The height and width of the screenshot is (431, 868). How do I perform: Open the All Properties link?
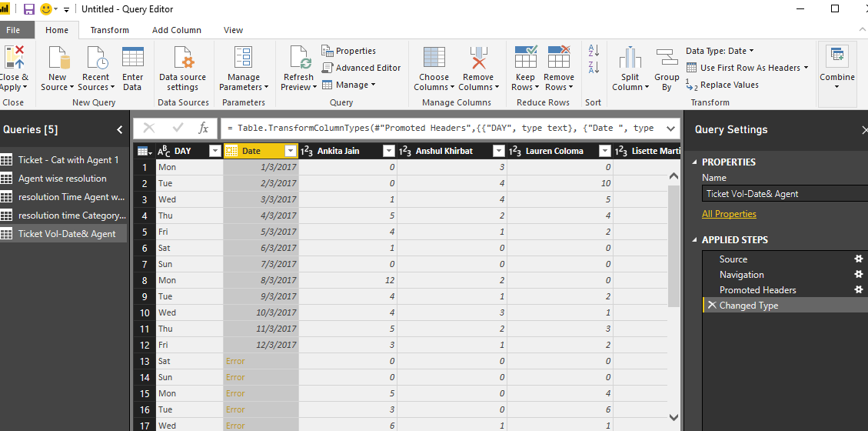729,214
